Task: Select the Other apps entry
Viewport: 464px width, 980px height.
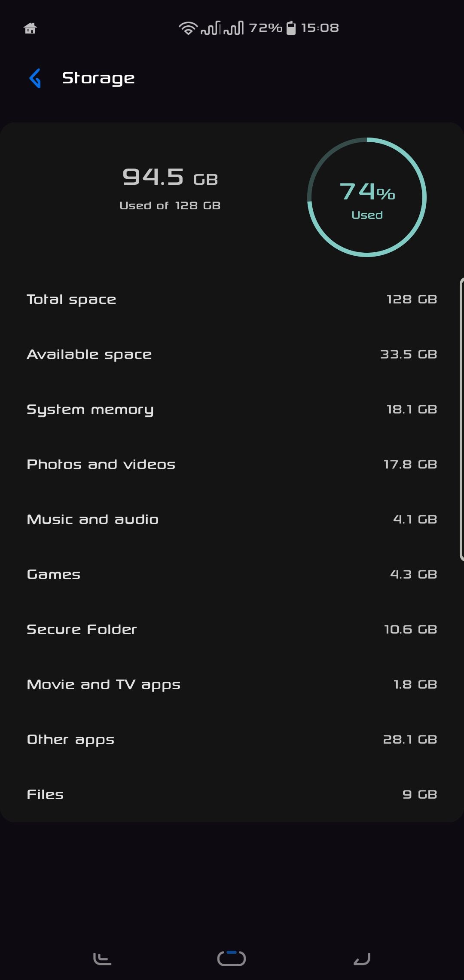Action: pyautogui.click(x=232, y=739)
